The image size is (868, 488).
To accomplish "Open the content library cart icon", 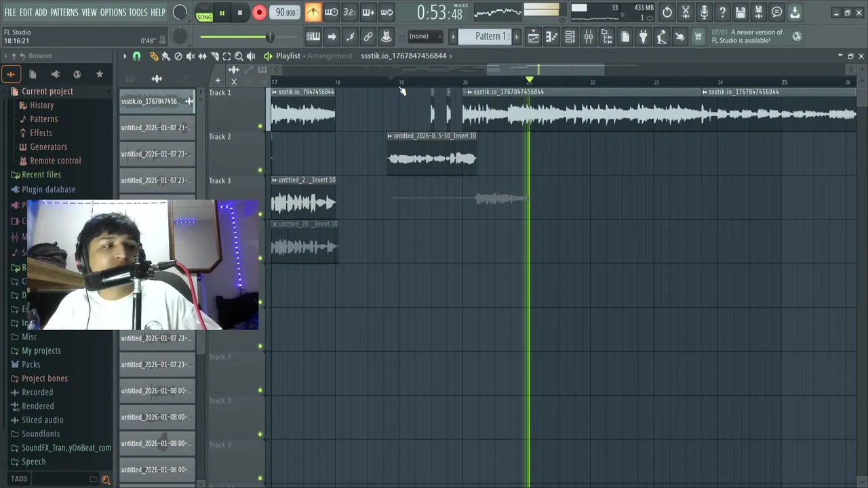I will 698,37.
